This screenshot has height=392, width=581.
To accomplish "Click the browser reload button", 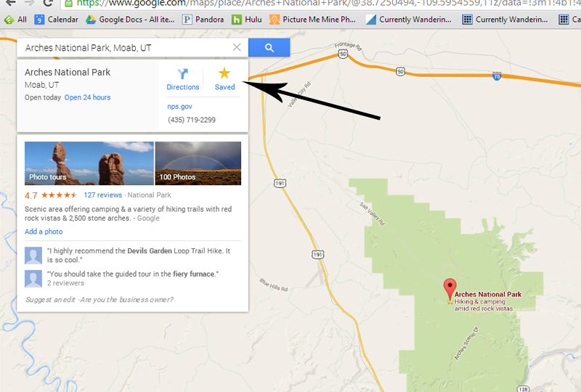I will (x=48, y=4).
